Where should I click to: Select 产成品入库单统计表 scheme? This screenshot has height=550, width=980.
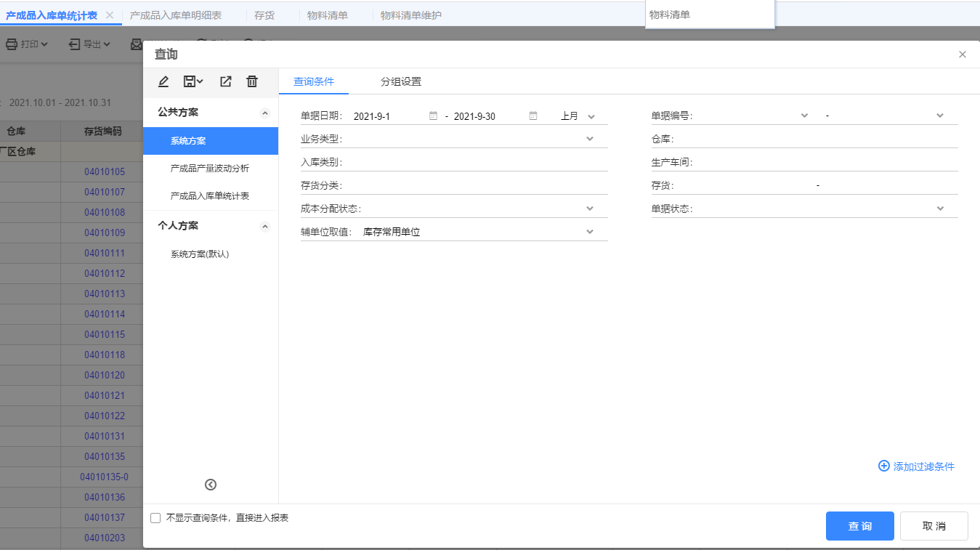coord(211,196)
